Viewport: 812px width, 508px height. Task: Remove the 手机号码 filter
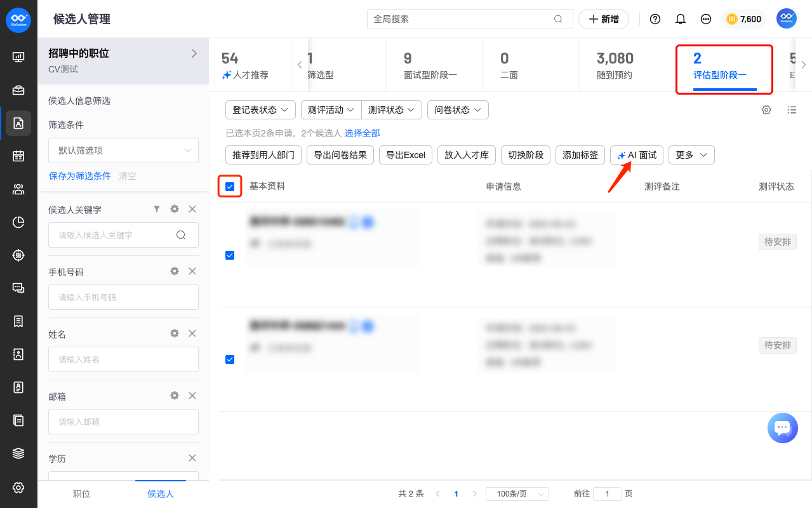coord(192,271)
